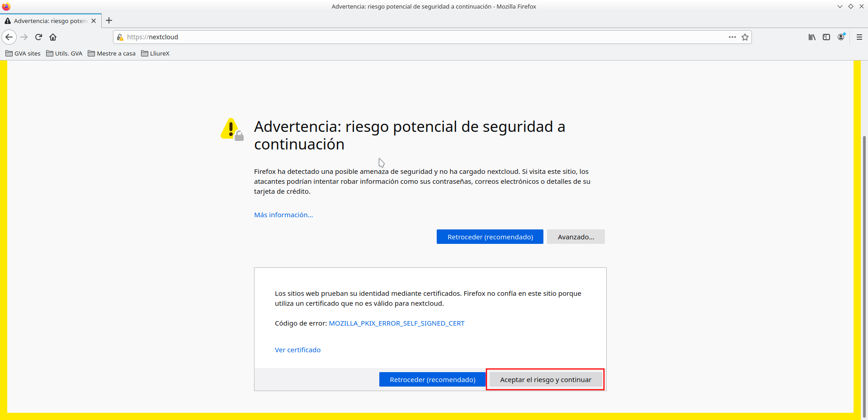
Task: Expand the Utils. GVA bookmark folder
Action: pos(64,53)
